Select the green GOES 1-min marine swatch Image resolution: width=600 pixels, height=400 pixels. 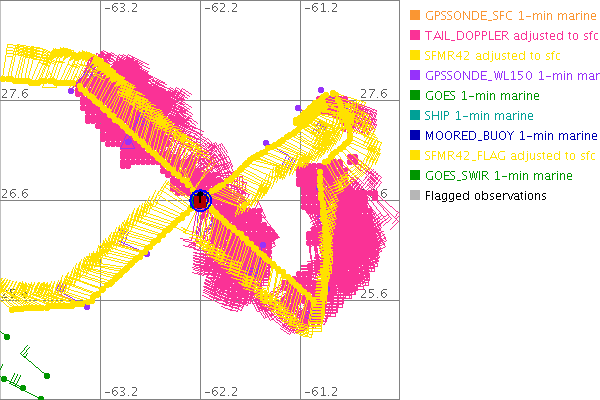click(x=415, y=96)
